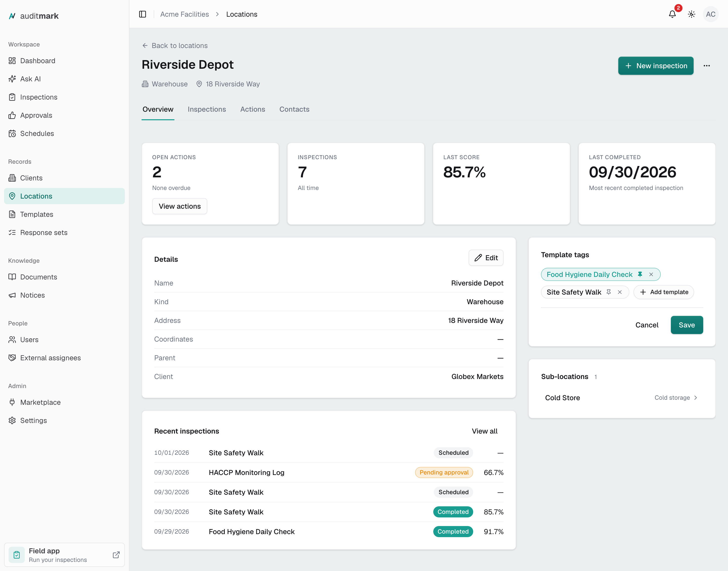
Task: Open the more options ellipsis menu
Action: (x=707, y=66)
